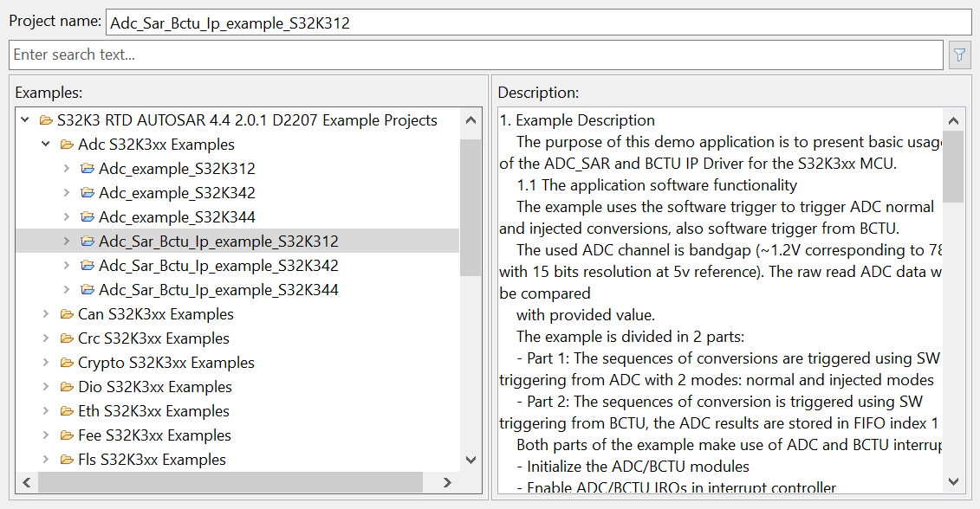Click the folder icon beside Fee S32K3xx Examples
Screen dimensions: 980x509
click(x=68, y=435)
